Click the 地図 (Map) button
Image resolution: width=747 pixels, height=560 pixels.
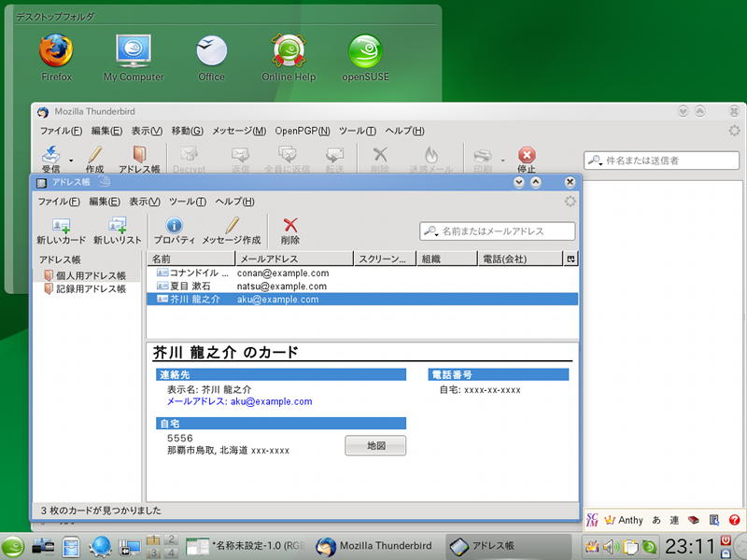pos(375,446)
